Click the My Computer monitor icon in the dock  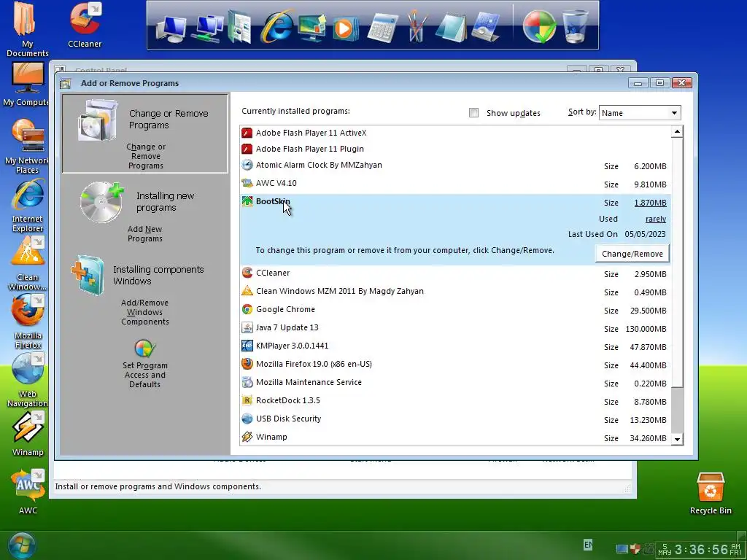[x=171, y=29]
